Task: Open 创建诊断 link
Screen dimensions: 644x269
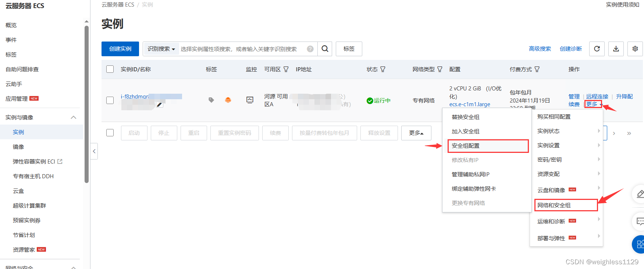Action: (x=571, y=49)
